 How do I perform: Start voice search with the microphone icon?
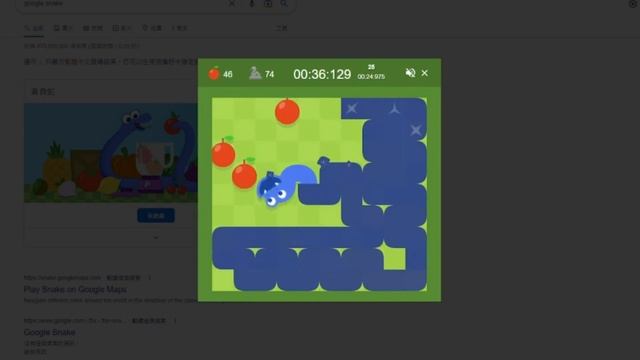pyautogui.click(x=252, y=4)
